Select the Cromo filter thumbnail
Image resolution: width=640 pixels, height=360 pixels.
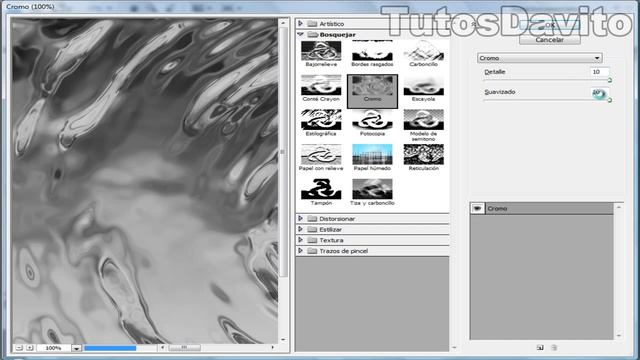[372, 91]
